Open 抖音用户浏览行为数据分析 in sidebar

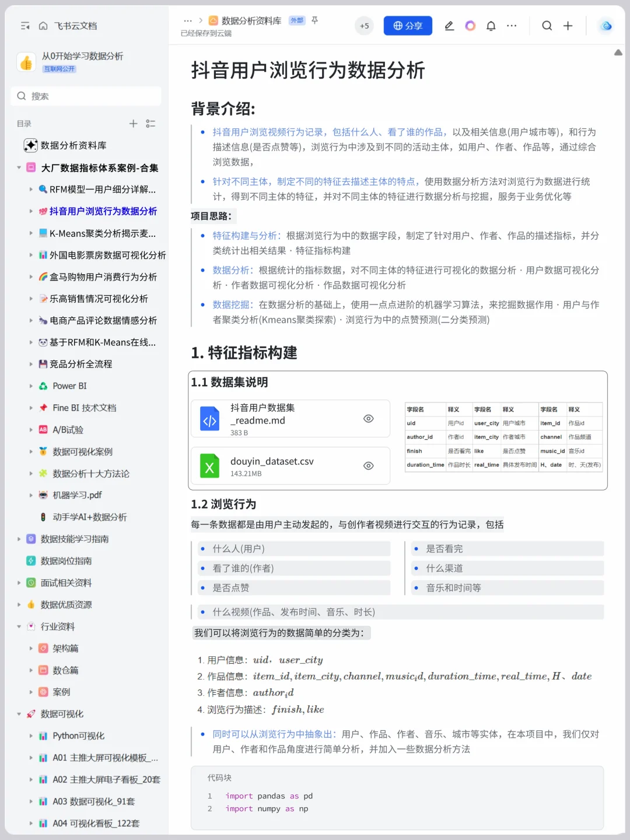tap(103, 211)
